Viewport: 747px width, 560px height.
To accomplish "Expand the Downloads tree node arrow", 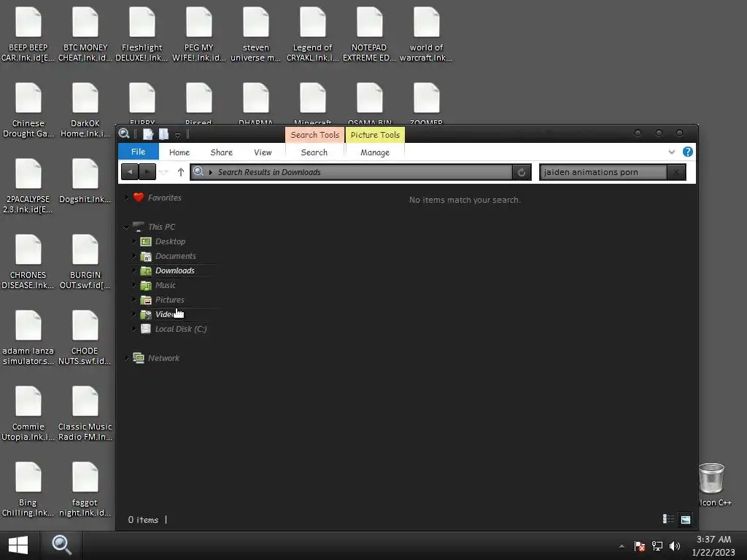I will [x=134, y=271].
